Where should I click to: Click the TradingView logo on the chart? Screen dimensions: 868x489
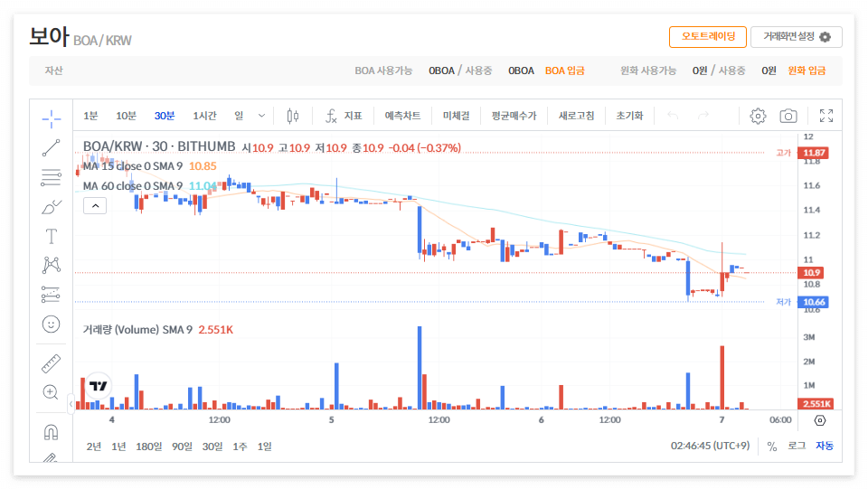click(99, 386)
